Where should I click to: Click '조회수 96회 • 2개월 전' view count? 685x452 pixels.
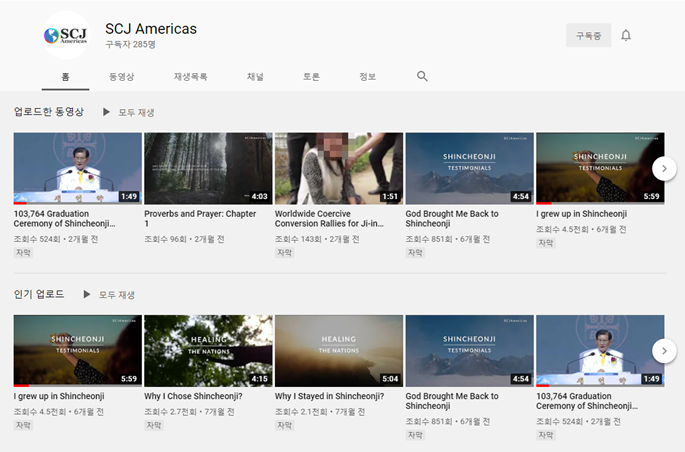[x=184, y=239]
